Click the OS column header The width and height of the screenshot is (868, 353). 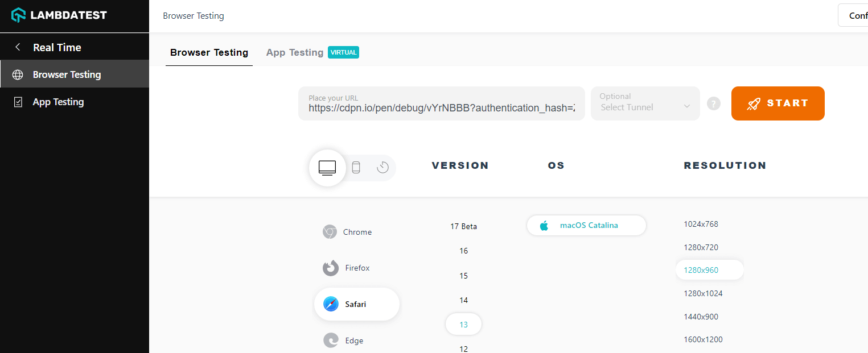(x=556, y=165)
